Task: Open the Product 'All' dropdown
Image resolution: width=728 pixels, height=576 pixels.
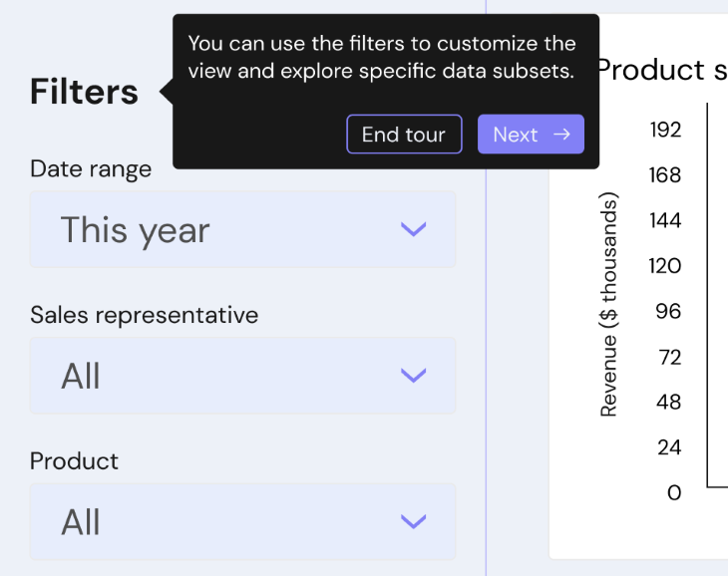Action: [242, 521]
